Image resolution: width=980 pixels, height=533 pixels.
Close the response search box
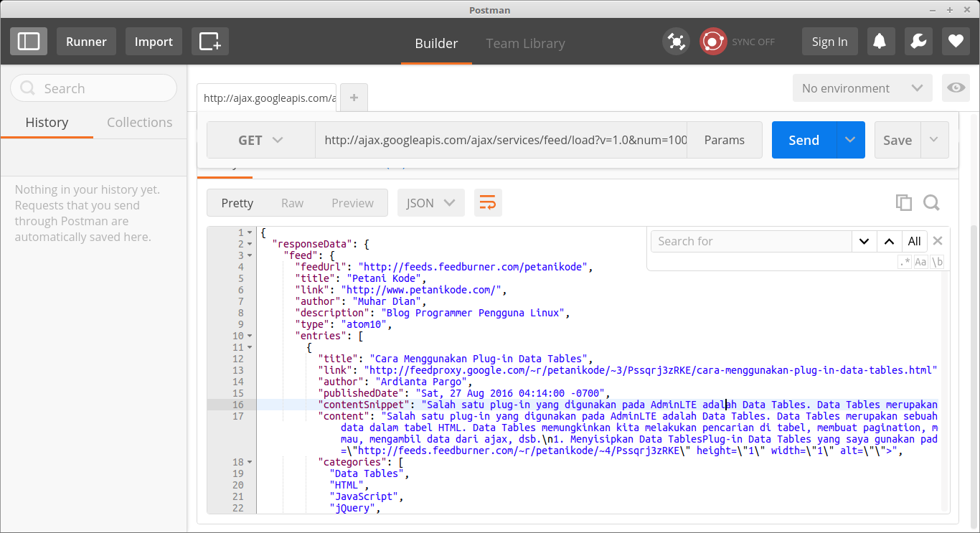tap(938, 241)
